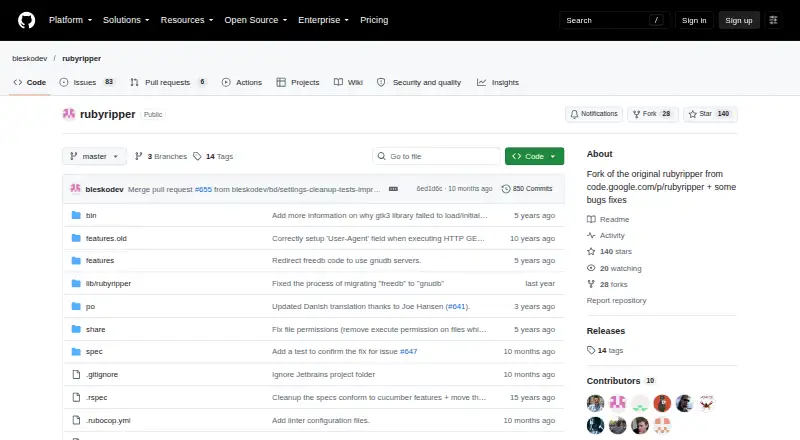This screenshot has height=440, width=800.
Task: Switch to the Projects tab
Action: 298,82
